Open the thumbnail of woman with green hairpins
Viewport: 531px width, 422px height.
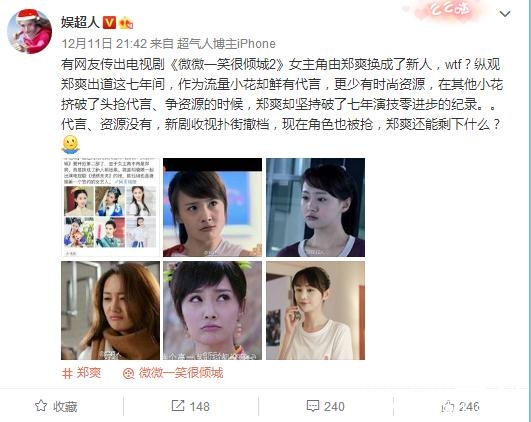212,310
